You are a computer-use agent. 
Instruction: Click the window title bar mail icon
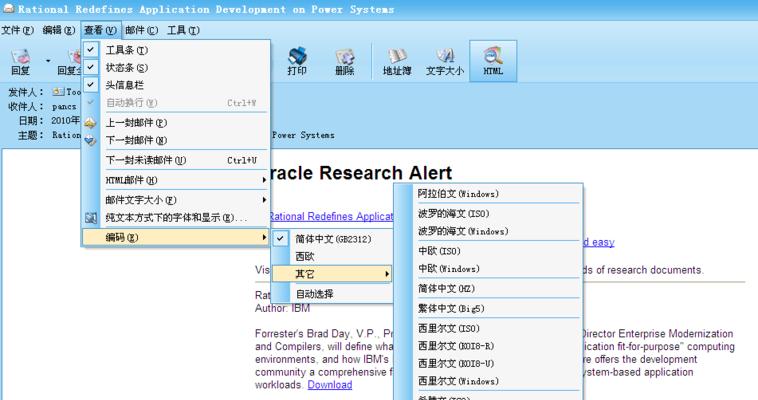pos(8,8)
